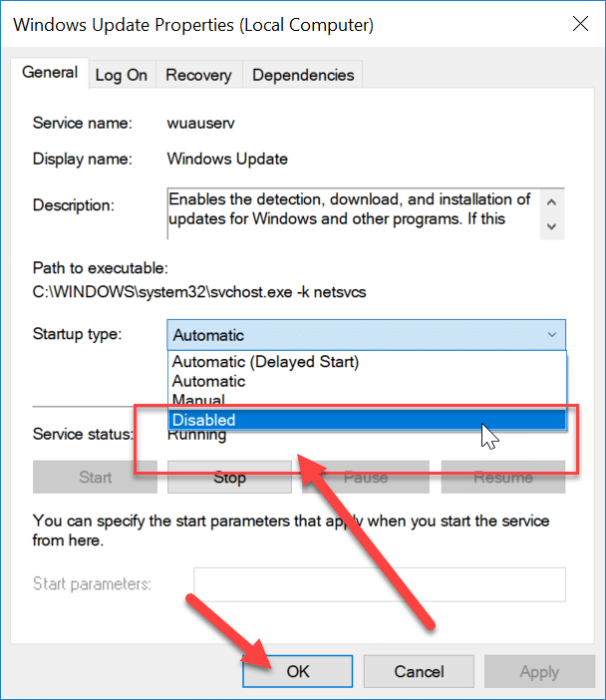Open the Recovery tab
The image size is (606, 700).
pos(198,75)
